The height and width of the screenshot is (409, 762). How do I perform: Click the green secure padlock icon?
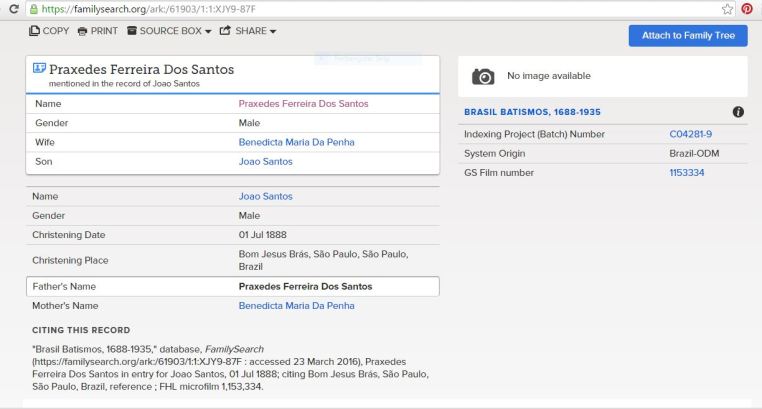(x=34, y=9)
